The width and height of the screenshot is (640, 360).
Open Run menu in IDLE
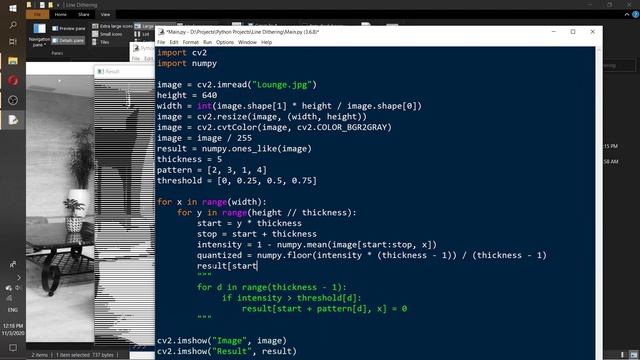[207, 42]
